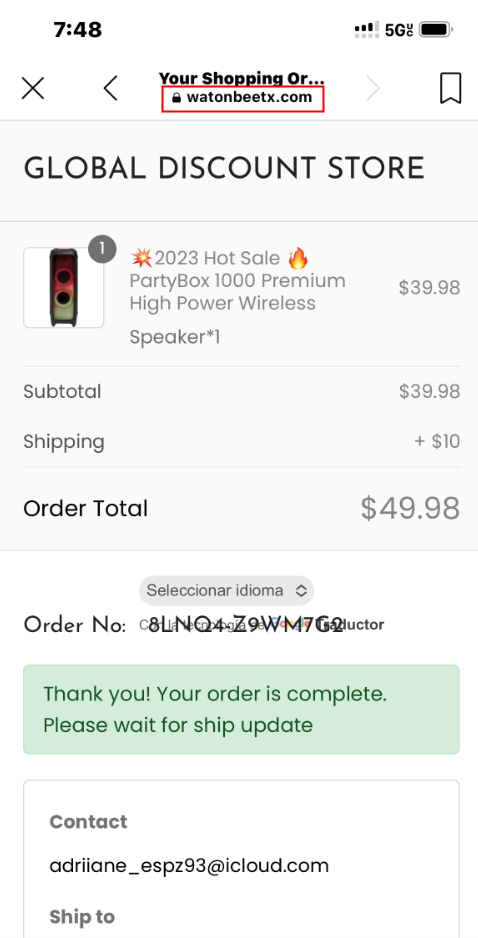Tap the battery icon in status bar
The height and width of the screenshot is (938, 478).
(436, 29)
